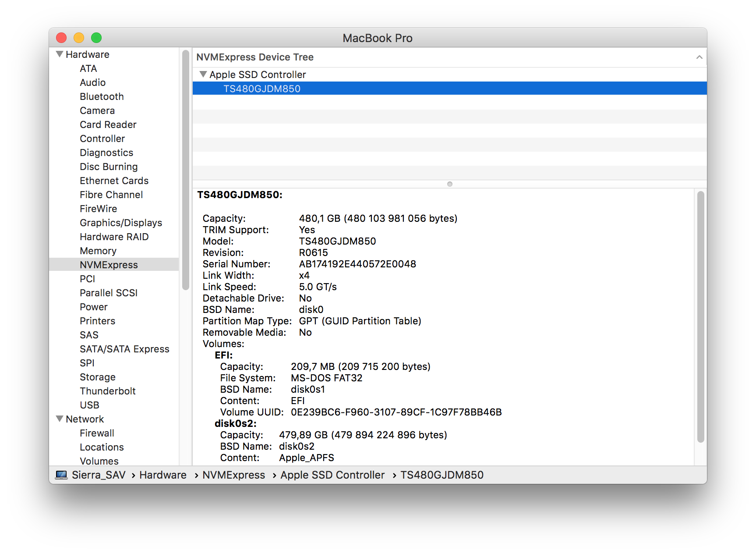Select Disc Burning in the sidebar
Screen dimensions: 756x554
click(x=109, y=167)
